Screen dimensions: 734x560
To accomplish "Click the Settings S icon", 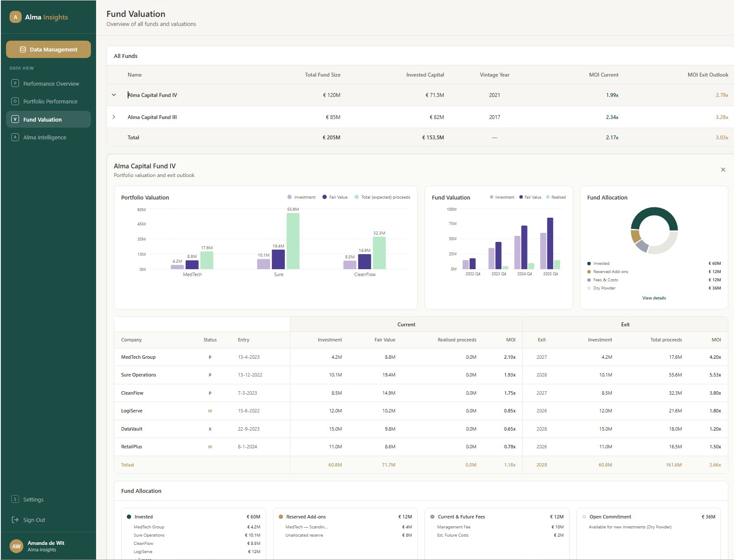I will pos(15,499).
